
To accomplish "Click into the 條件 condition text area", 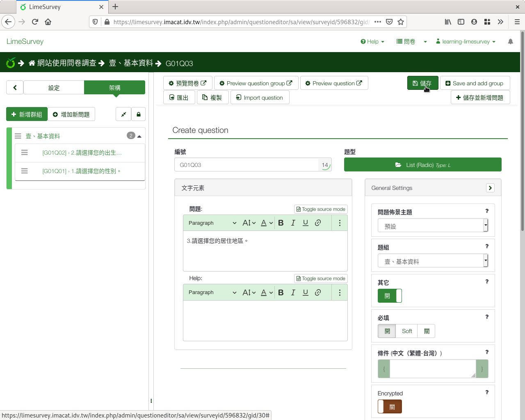I will pyautogui.click(x=433, y=369).
